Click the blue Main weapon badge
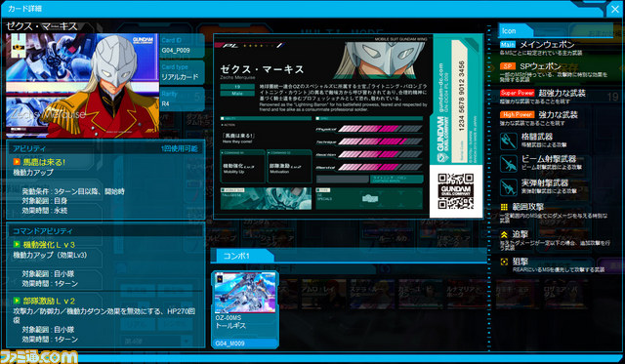 click(508, 45)
